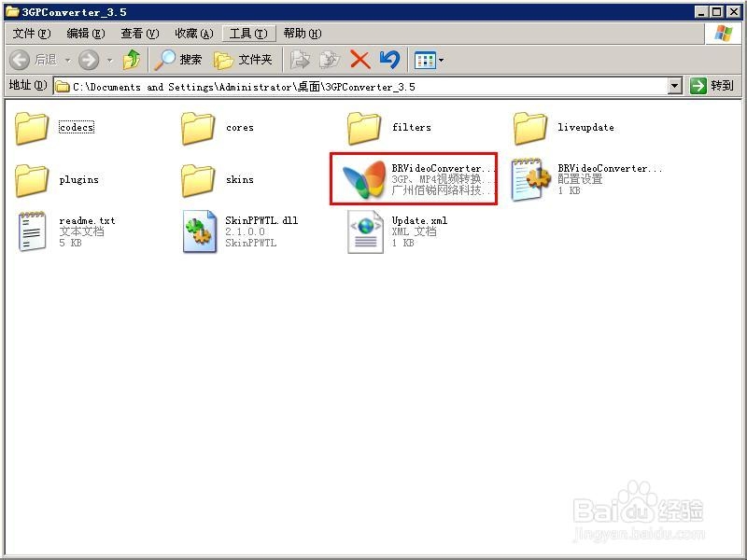This screenshot has height=560, width=747.
Task: Click the red Delete X icon
Action: (360, 60)
